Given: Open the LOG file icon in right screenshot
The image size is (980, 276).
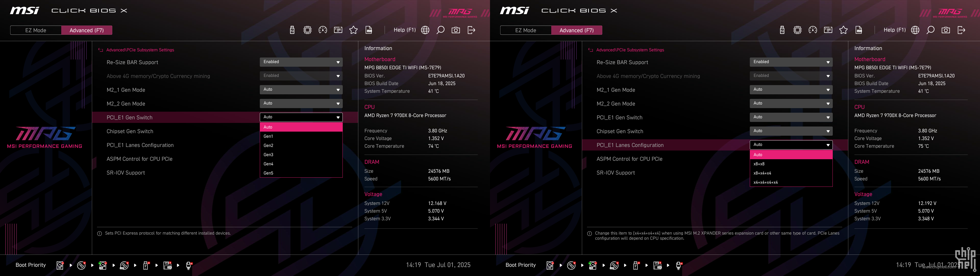Looking at the screenshot, I should point(859,30).
